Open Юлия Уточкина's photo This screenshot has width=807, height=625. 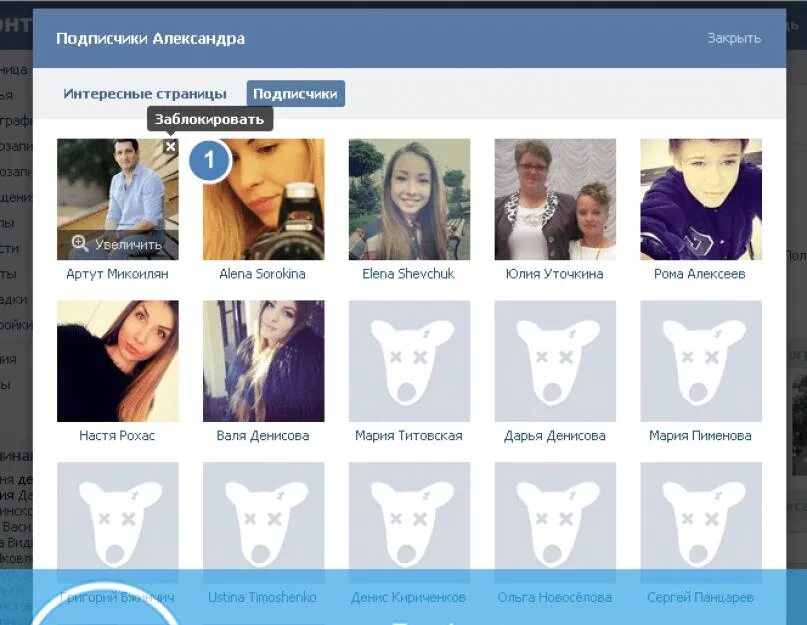[x=555, y=199]
